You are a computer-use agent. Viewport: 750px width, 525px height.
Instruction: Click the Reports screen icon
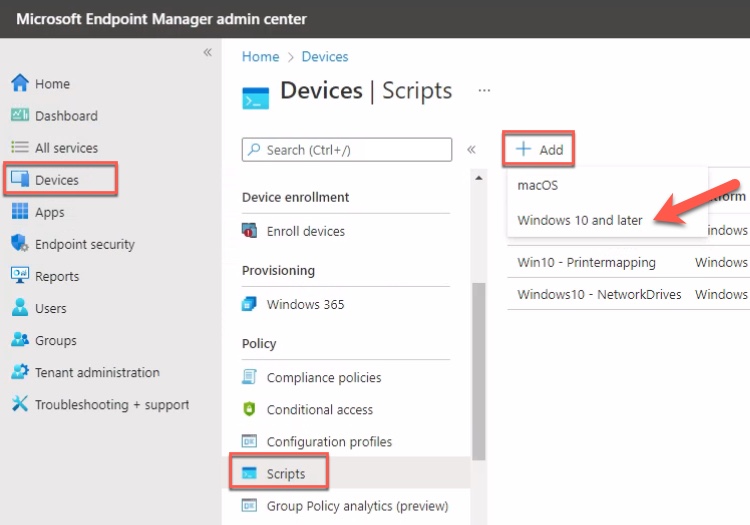(20, 275)
